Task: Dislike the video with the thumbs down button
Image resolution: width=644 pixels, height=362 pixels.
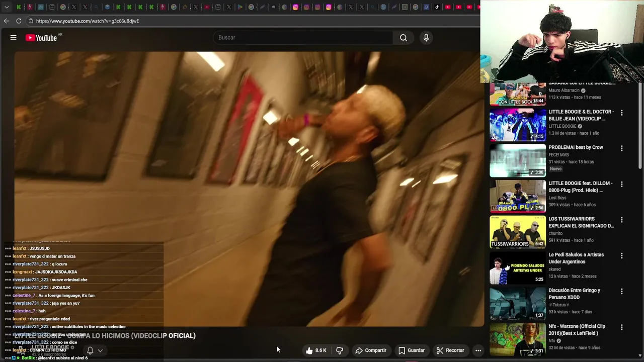Action: [340, 350]
